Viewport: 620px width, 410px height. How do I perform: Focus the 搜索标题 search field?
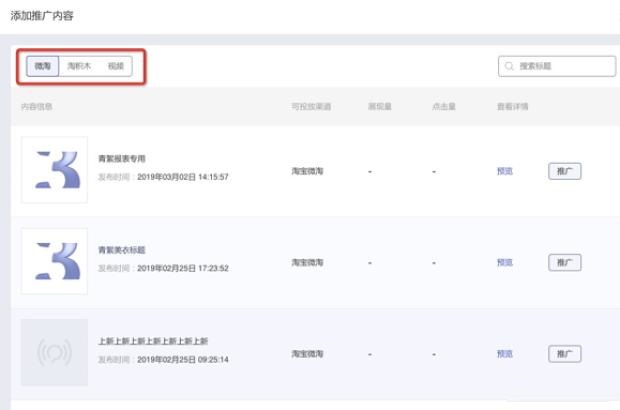tap(563, 66)
